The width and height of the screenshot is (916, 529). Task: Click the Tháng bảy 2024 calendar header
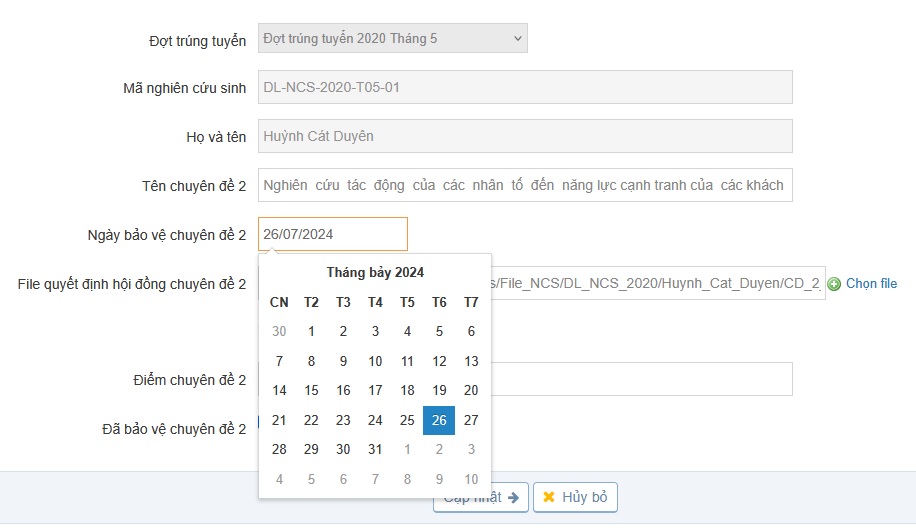click(x=375, y=273)
